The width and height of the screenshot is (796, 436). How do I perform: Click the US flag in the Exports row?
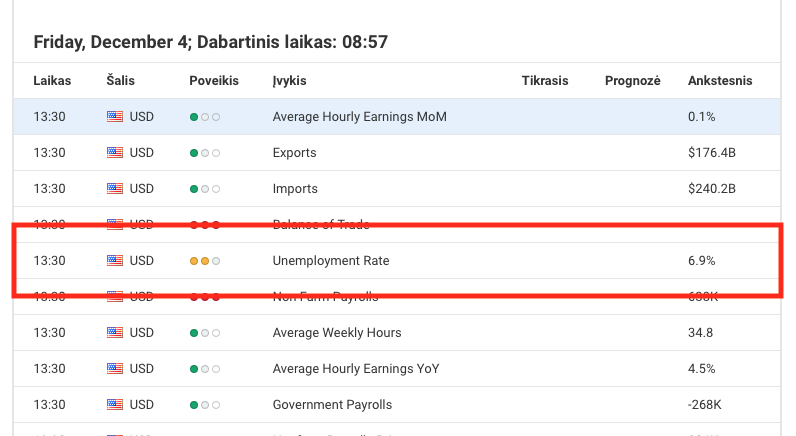pyautogui.click(x=115, y=153)
